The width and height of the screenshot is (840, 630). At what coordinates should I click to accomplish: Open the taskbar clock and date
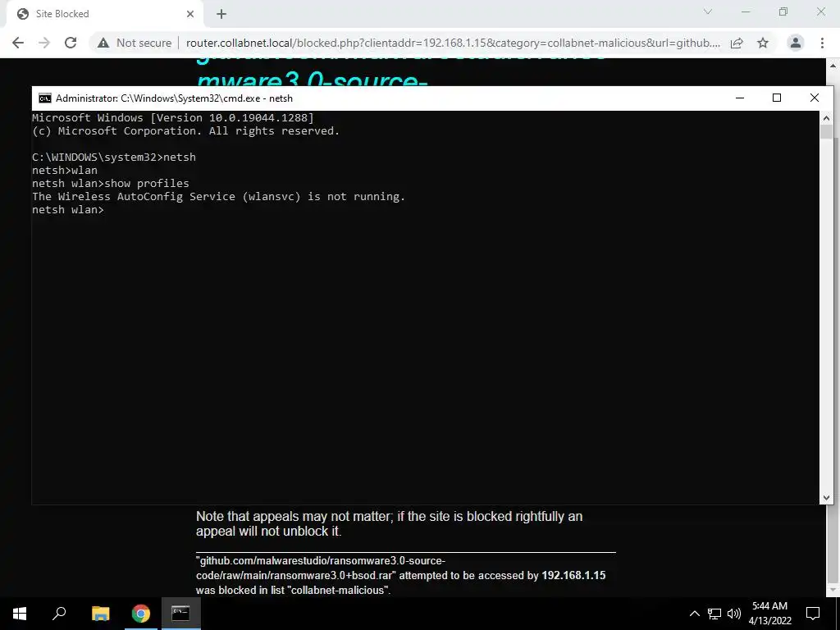[769, 614]
